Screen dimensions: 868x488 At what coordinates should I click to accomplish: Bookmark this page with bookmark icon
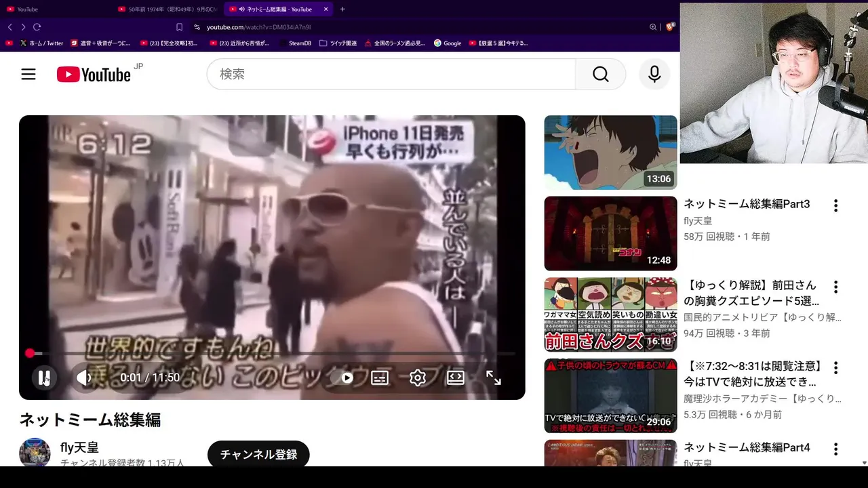(179, 27)
